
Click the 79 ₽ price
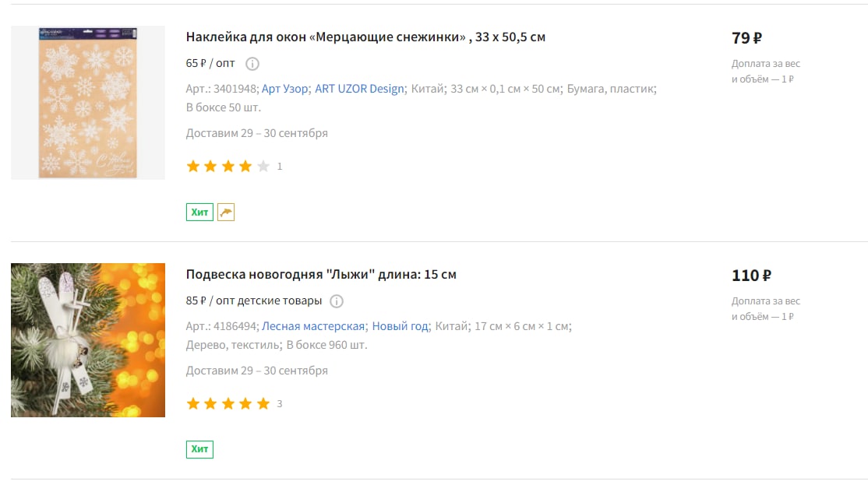coord(746,38)
